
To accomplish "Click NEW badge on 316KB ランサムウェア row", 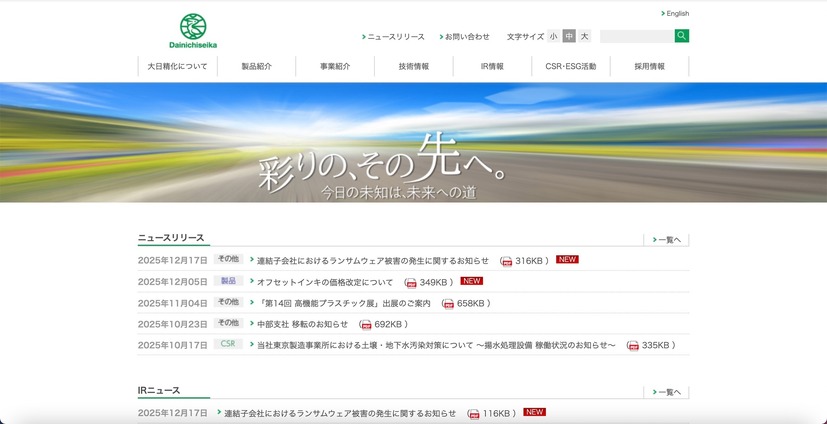I will click(x=567, y=259).
